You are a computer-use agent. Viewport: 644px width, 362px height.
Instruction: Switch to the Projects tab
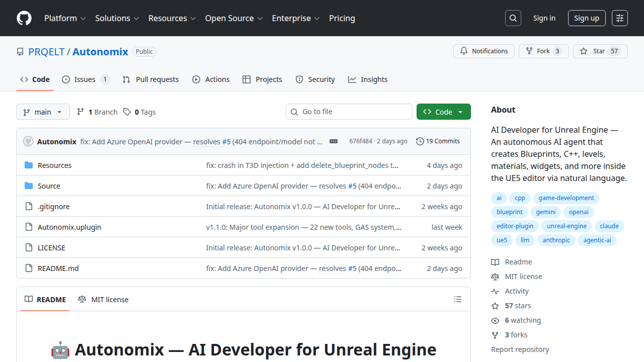pos(262,79)
